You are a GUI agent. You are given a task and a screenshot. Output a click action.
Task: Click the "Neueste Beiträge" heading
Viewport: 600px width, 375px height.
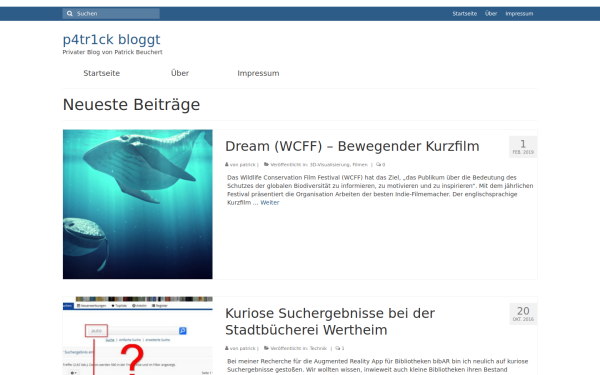coord(131,104)
